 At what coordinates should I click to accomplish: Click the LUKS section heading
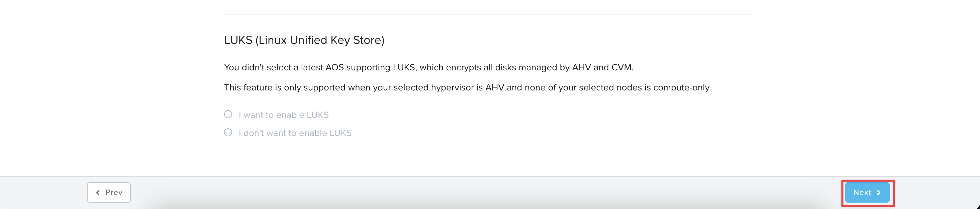(x=304, y=40)
